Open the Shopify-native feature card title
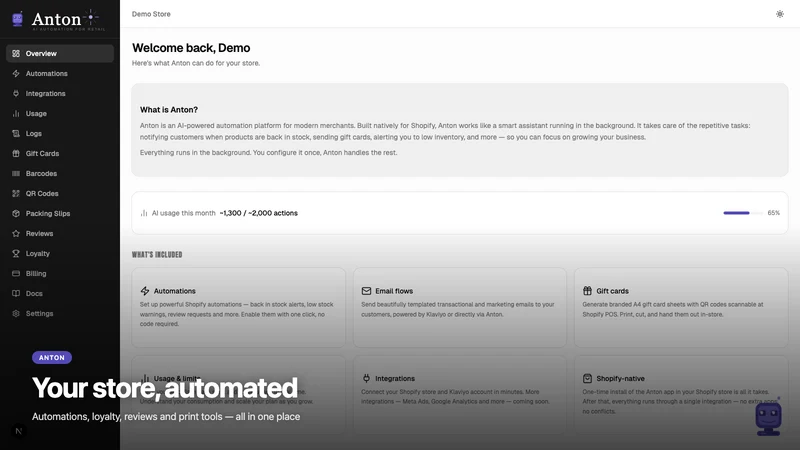Image resolution: width=800 pixels, height=450 pixels. (620, 378)
